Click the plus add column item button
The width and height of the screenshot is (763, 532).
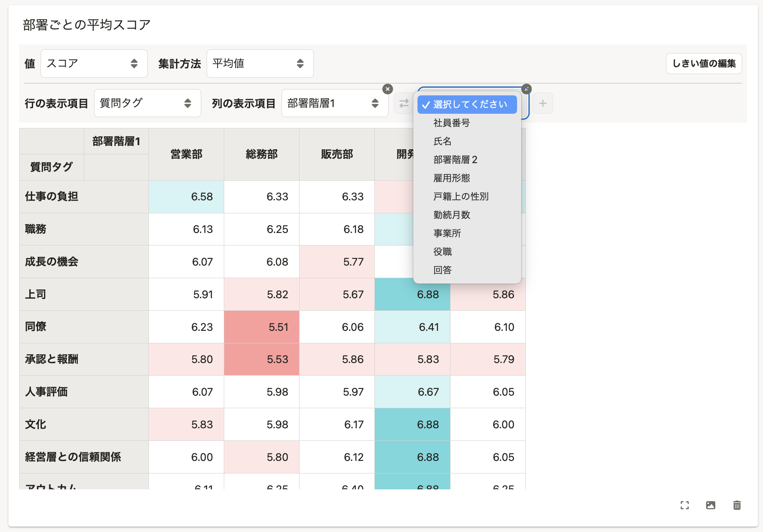[x=543, y=103]
